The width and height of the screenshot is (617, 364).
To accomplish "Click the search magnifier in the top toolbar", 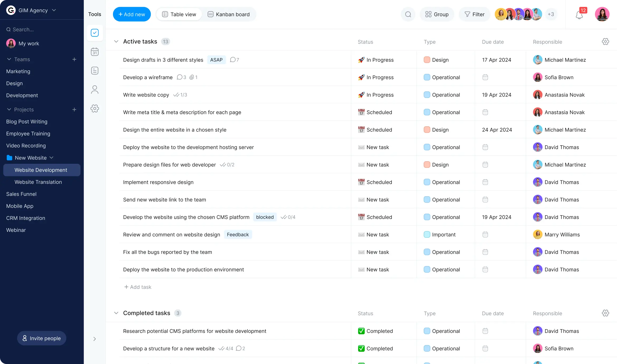I will point(408,14).
